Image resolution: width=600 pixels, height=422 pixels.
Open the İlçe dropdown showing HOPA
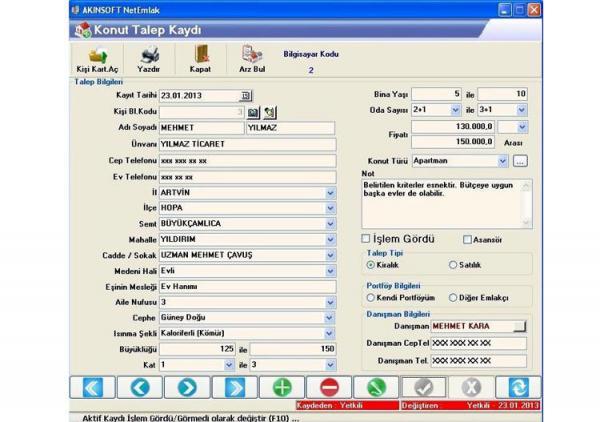click(330, 208)
